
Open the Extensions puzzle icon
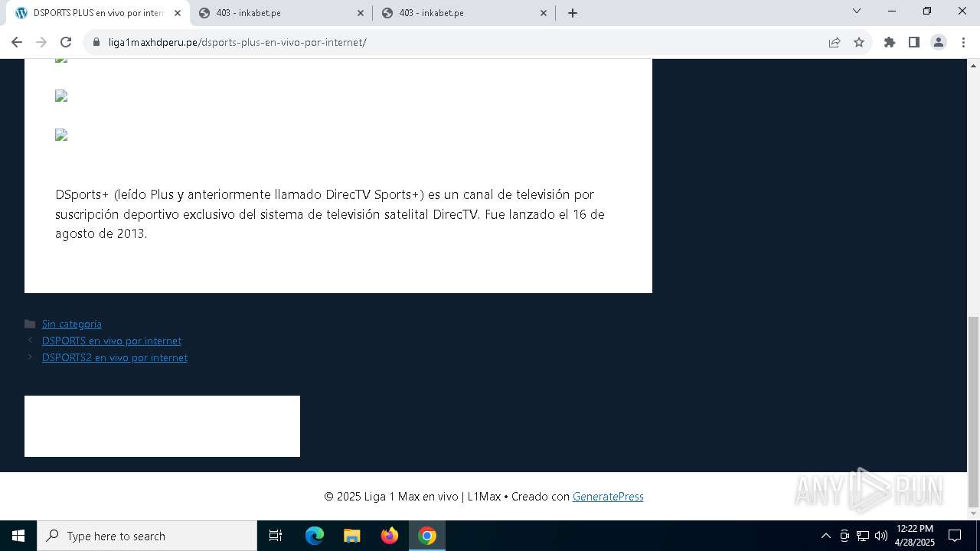pos(890,42)
